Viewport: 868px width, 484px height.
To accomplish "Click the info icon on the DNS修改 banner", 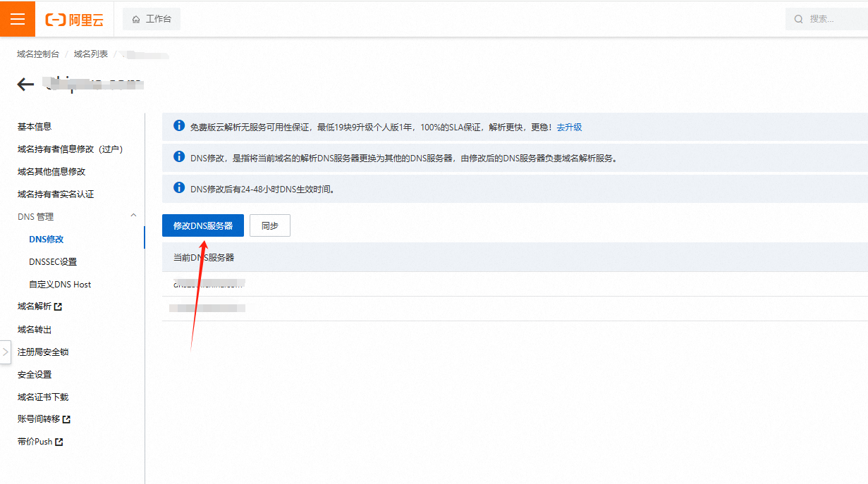I will (x=178, y=156).
